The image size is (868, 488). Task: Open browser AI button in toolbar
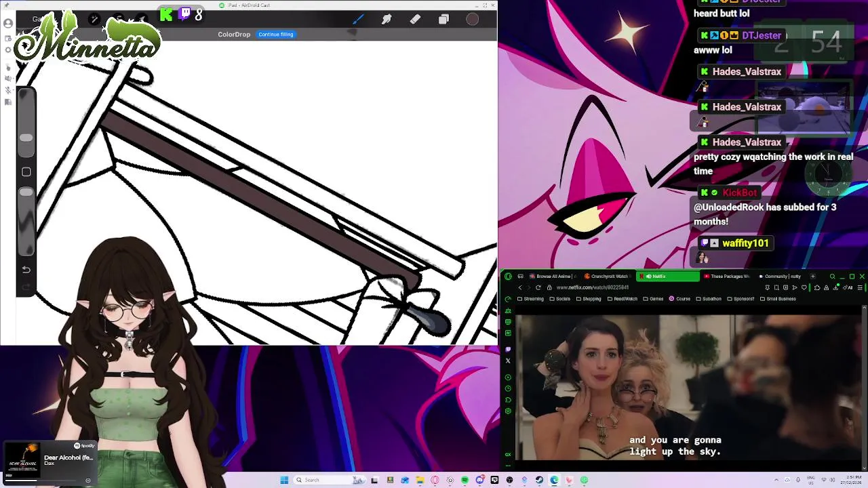(848, 287)
